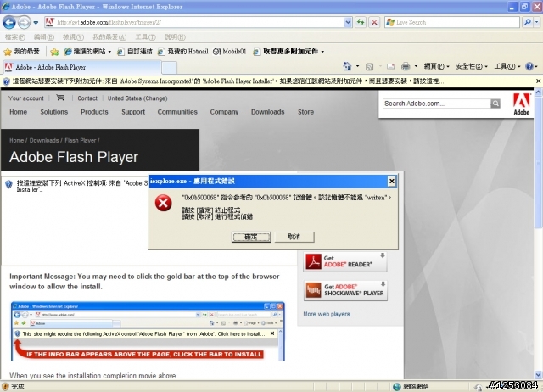Click the browser Back arrow button
Image resolution: width=543 pixels, height=392 pixels.
pos(9,23)
